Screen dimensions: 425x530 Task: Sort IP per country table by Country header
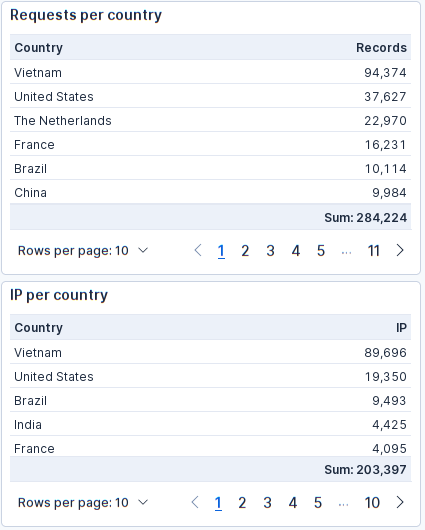(39, 328)
